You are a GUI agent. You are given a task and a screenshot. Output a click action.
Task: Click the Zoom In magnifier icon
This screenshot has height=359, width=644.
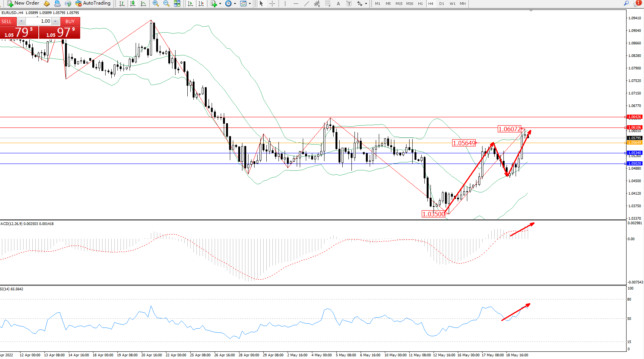point(155,3)
